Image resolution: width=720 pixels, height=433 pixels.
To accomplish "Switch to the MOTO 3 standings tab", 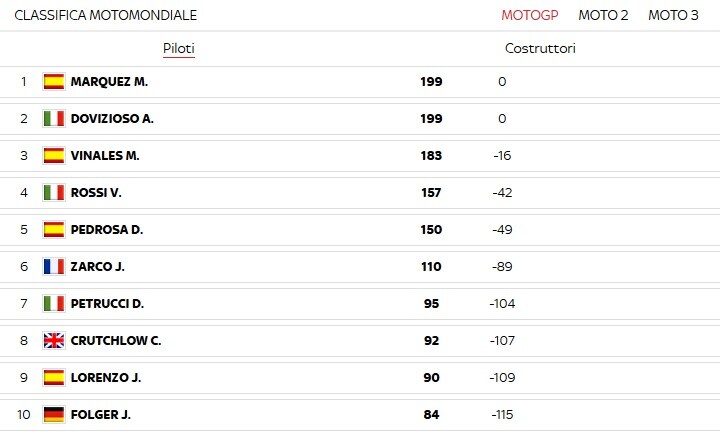I will click(x=673, y=15).
